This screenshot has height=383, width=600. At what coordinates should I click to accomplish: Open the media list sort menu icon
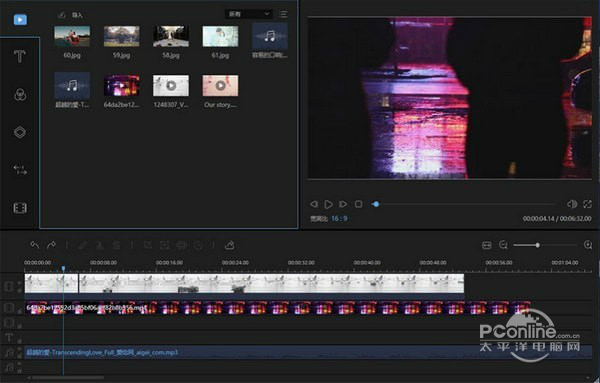pos(283,15)
